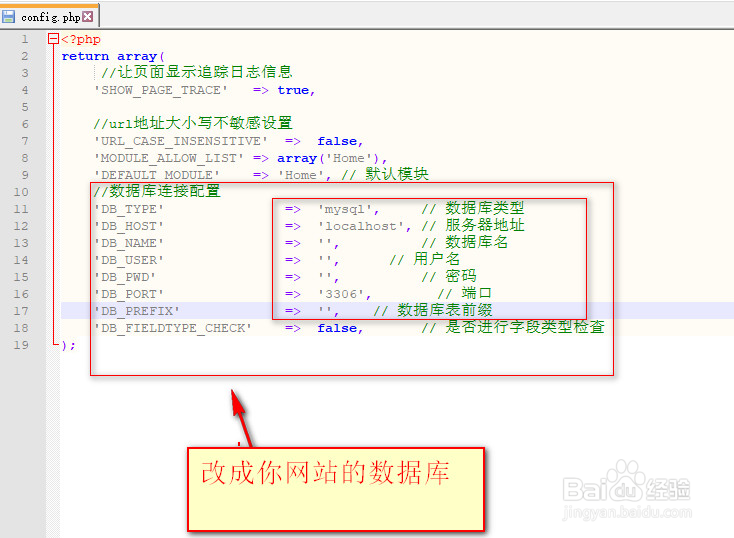
Task: Click line number 19 in the margin
Action: [21, 345]
